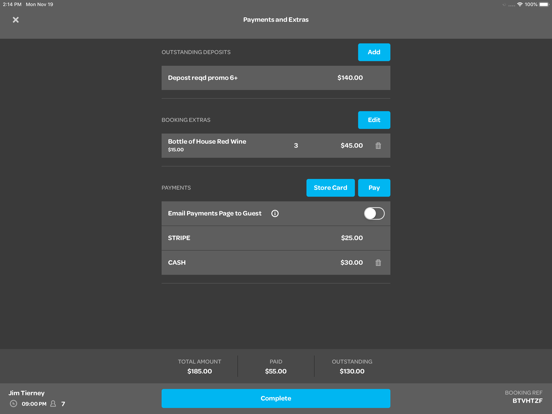The height and width of the screenshot is (414, 552).
Task: Edit the booking extras
Action: tap(374, 120)
